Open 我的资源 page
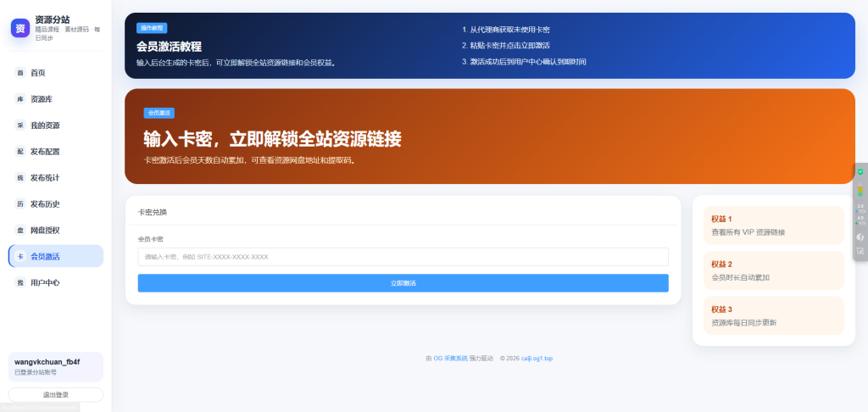The width and height of the screenshot is (868, 412). [x=56, y=125]
